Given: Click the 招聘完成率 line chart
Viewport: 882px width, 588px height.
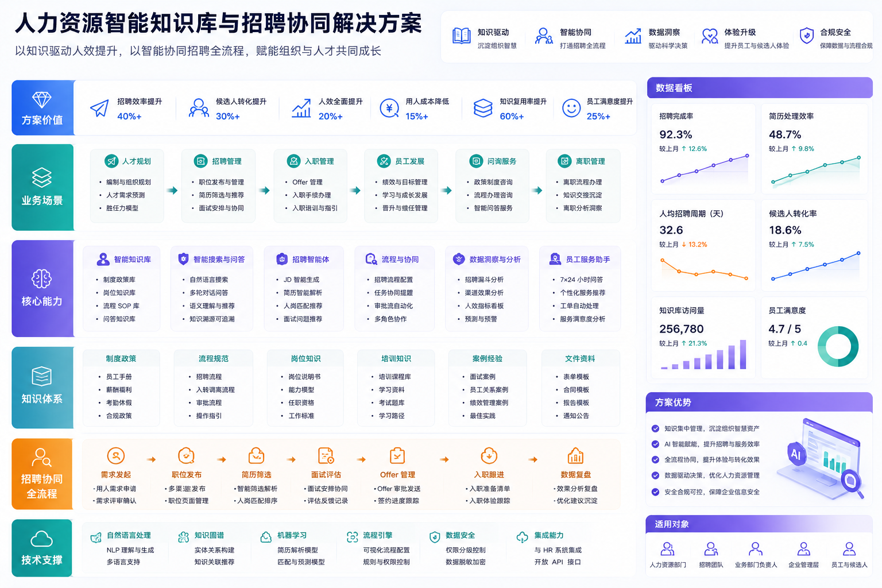Looking at the screenshot, I should point(704,169).
